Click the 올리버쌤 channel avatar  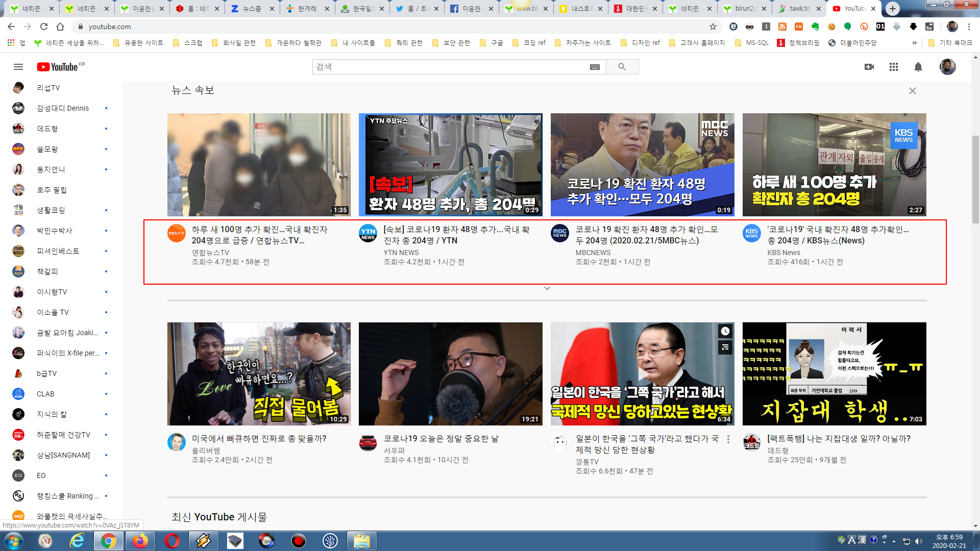tap(177, 442)
